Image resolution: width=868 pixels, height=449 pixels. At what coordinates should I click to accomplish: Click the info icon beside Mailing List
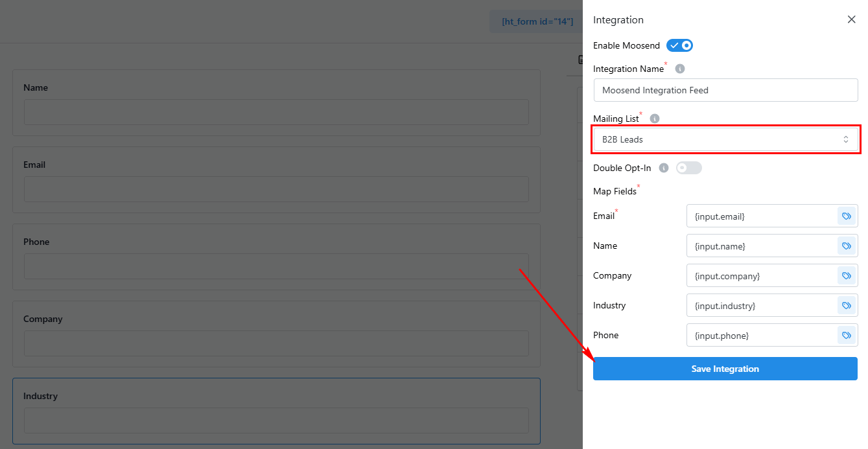click(x=654, y=118)
